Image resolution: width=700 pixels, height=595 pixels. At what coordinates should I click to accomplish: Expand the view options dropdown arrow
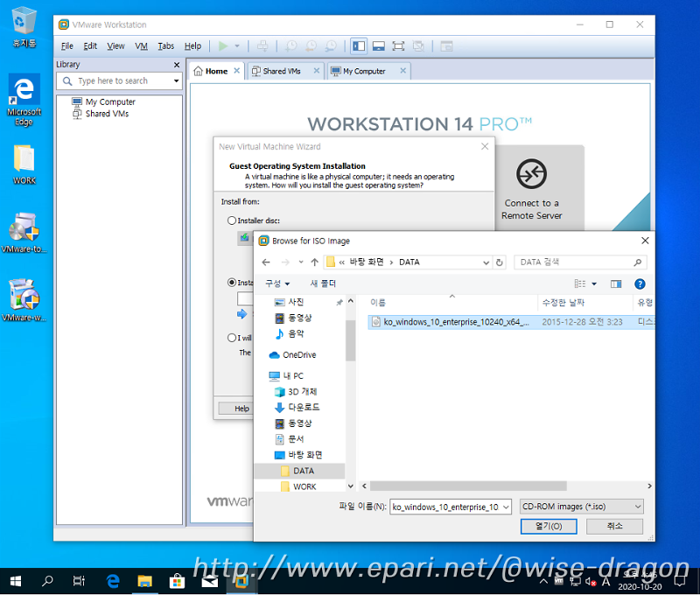click(594, 283)
